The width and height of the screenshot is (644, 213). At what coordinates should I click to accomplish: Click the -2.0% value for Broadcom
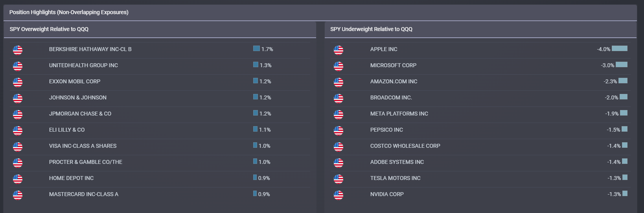[611, 97]
